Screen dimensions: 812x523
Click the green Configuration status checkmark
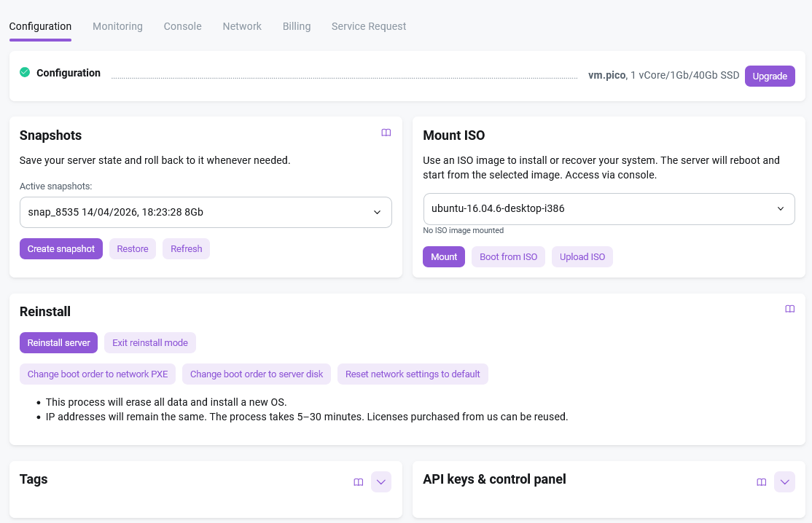25,72
